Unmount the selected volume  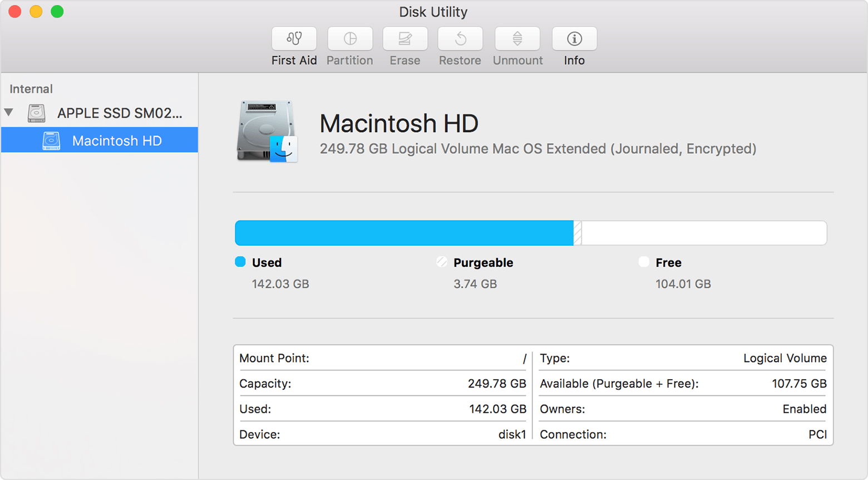(x=517, y=39)
